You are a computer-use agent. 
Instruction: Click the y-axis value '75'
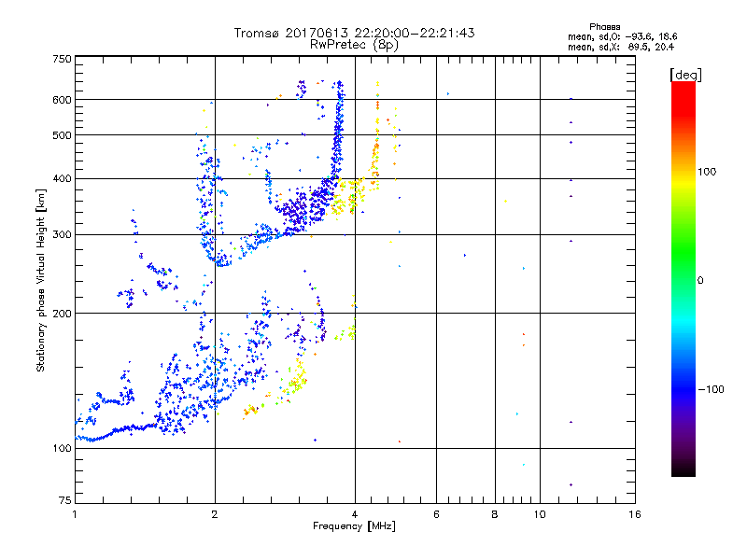pyautogui.click(x=65, y=500)
